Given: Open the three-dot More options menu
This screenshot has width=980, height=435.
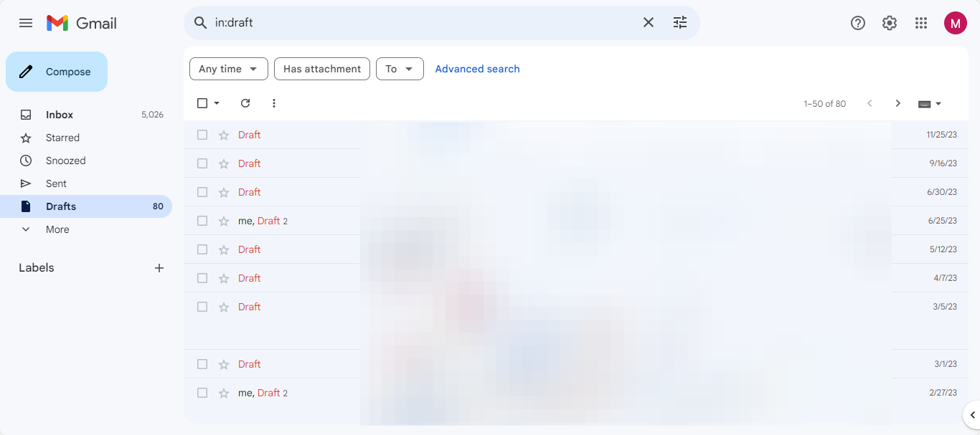Looking at the screenshot, I should tap(273, 103).
